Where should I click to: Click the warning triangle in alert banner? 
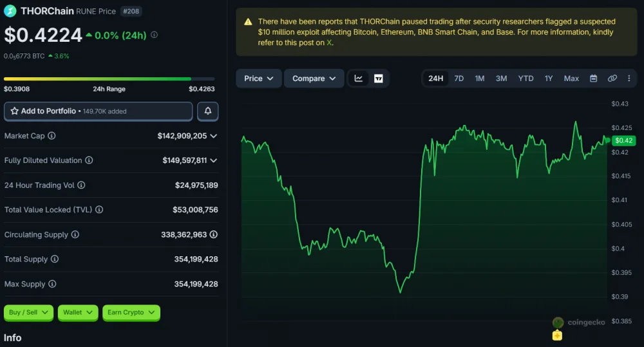pos(248,22)
